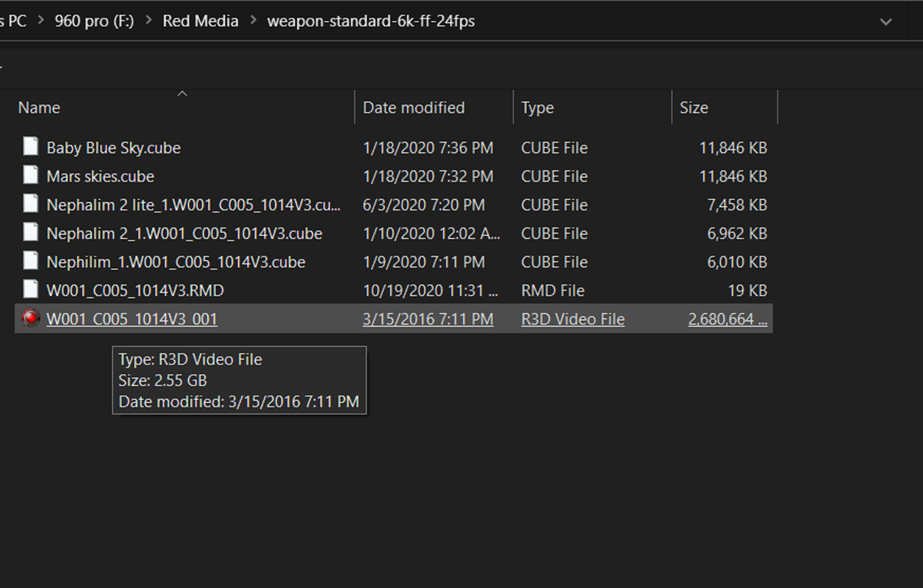Click the 1/18/2020 7:36 PM date cell
Screen dimensions: 923x588
[428, 148]
